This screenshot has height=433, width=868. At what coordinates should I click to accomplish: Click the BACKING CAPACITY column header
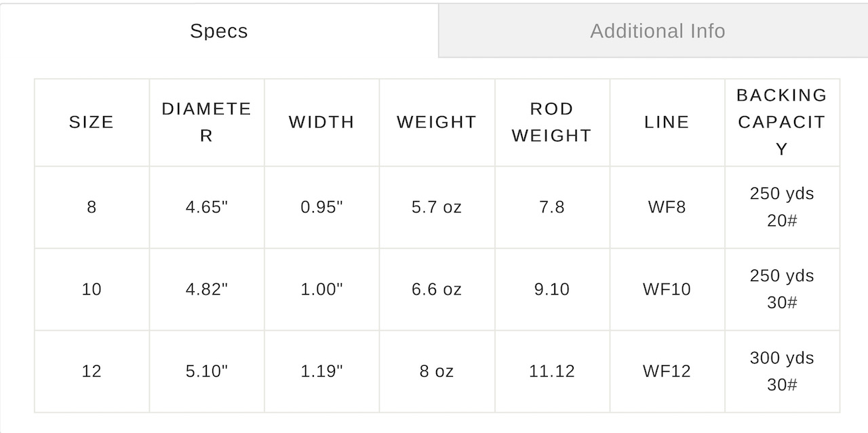click(x=782, y=122)
